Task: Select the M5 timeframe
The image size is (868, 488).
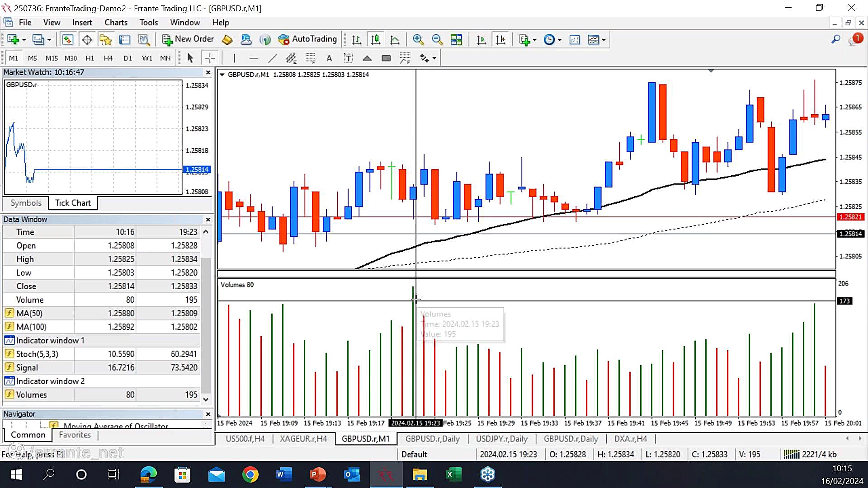Action: [32, 58]
